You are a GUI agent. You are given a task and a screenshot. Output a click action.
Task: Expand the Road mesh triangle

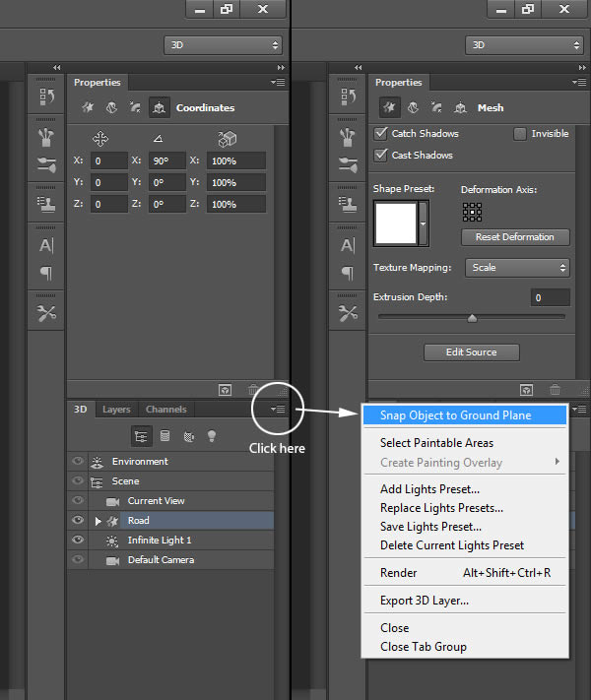click(x=98, y=521)
